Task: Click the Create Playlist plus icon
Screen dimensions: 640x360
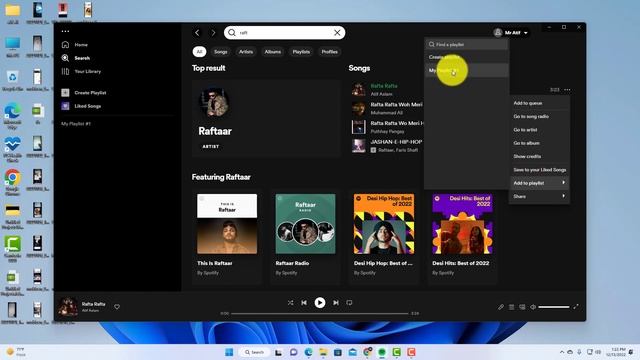Action: pos(65,93)
